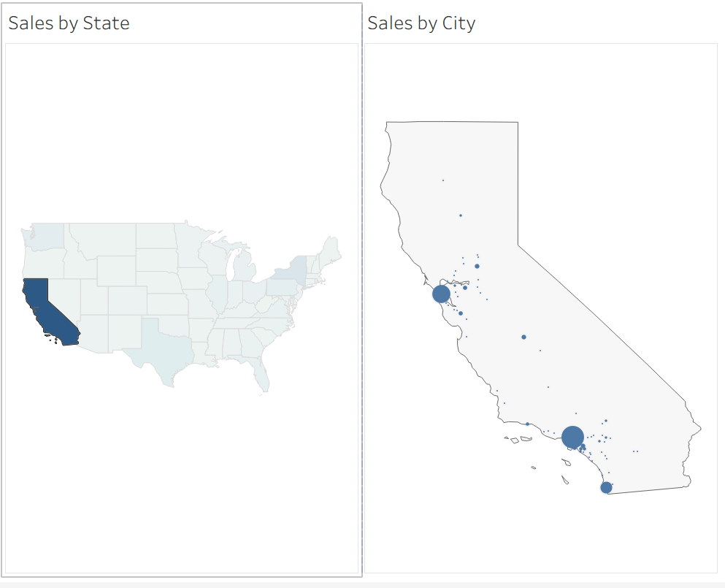Click the divider between the two map panels

pyautogui.click(x=362, y=292)
